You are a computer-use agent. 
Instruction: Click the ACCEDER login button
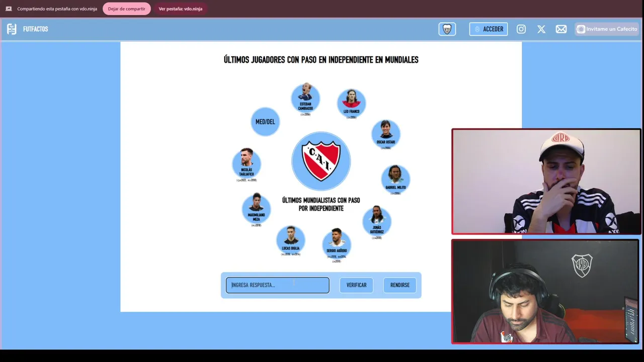tap(488, 29)
